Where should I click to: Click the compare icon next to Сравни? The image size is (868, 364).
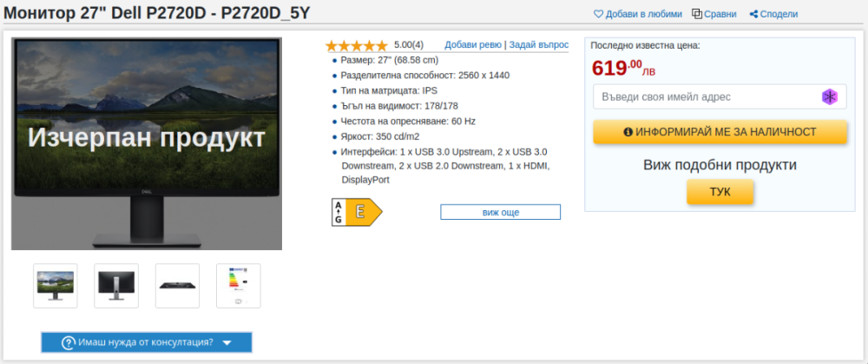(697, 14)
